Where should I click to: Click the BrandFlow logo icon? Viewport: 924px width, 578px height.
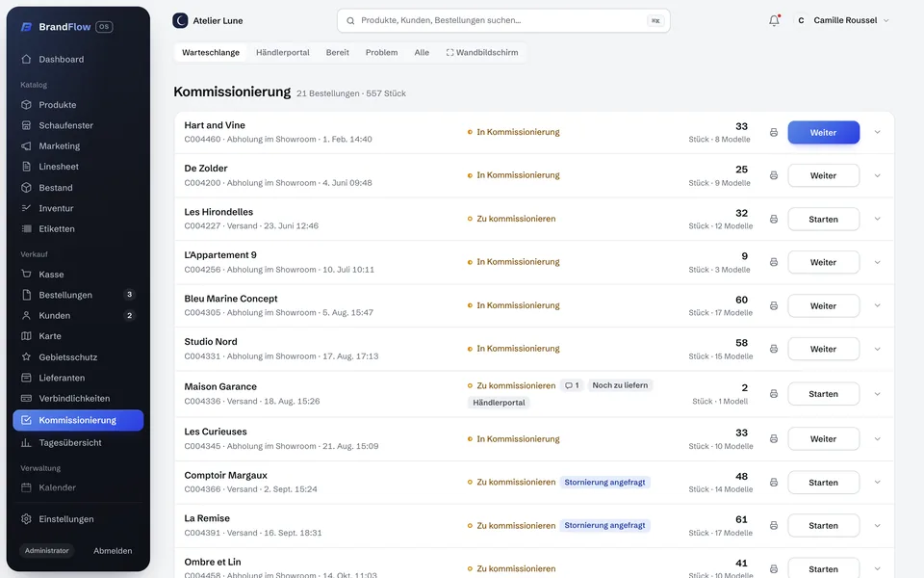(x=27, y=27)
